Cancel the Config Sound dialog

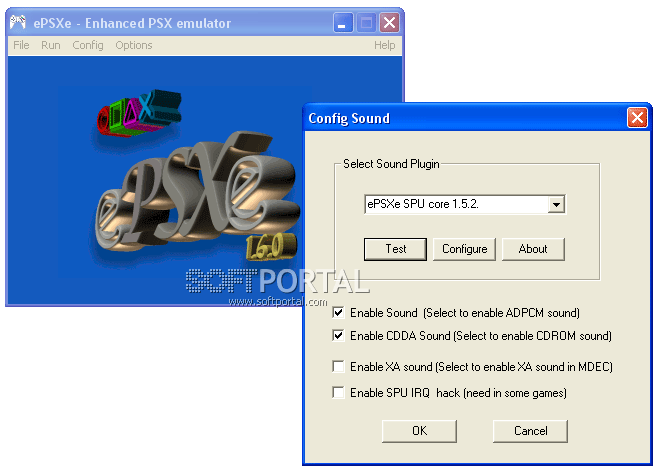(x=530, y=431)
